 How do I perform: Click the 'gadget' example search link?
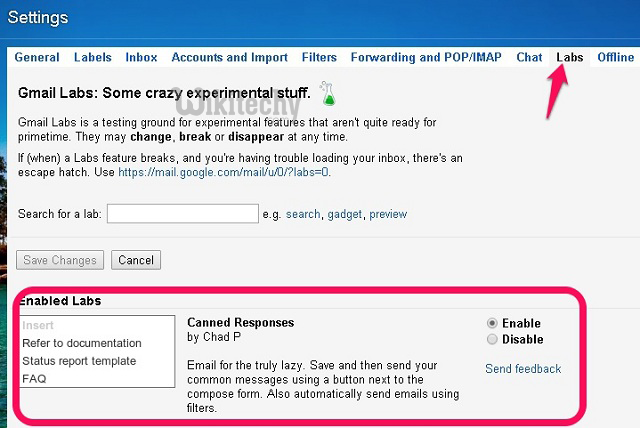[345, 214]
